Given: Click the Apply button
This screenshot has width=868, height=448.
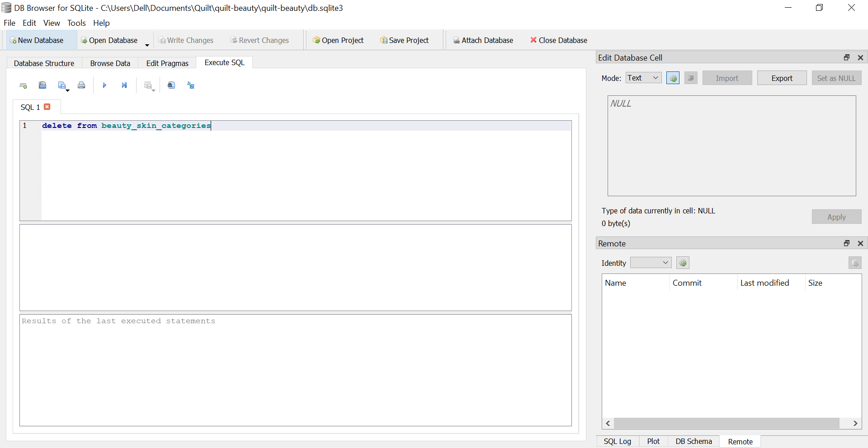Looking at the screenshot, I should pyautogui.click(x=836, y=217).
